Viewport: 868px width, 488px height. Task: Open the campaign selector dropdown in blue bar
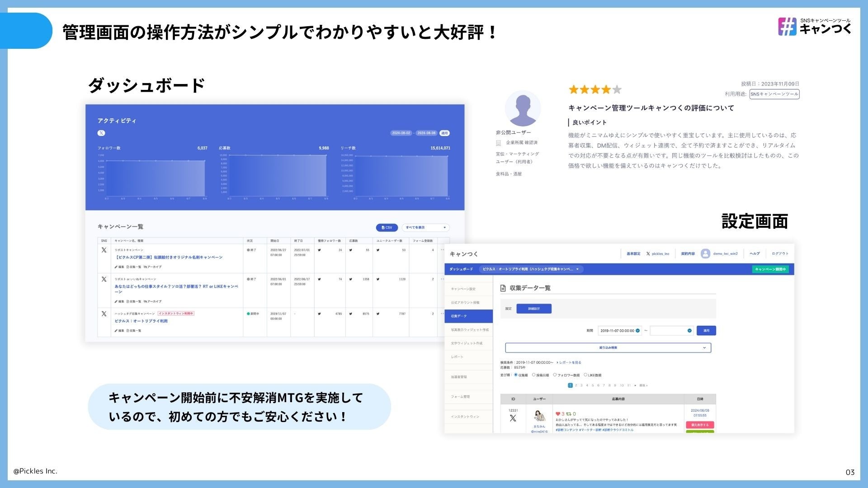(531, 269)
